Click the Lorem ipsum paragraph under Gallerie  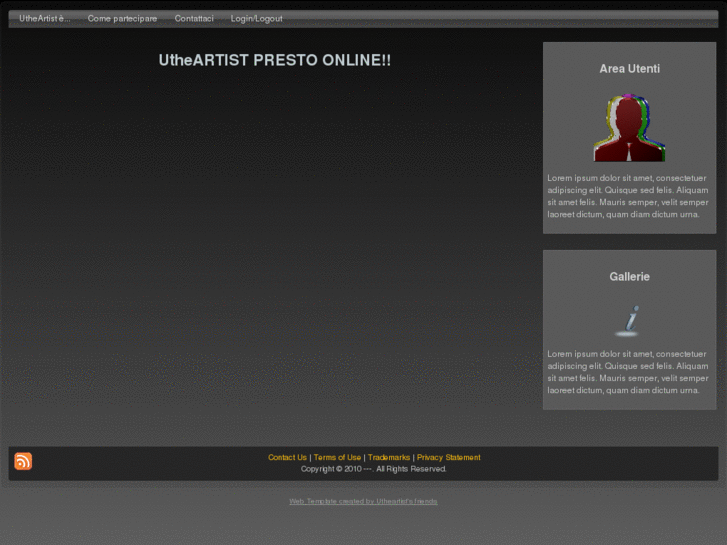[628, 372]
